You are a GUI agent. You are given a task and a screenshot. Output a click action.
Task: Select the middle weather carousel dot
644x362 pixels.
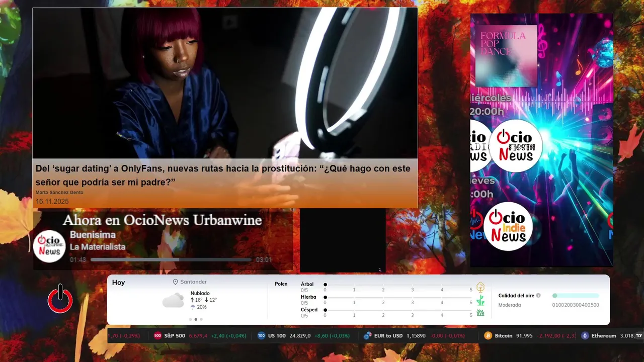pos(196,319)
